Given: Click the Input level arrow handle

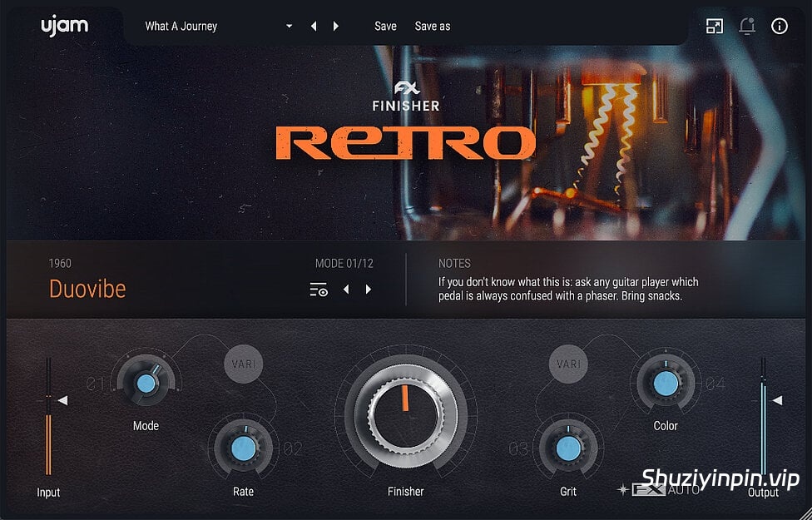Looking at the screenshot, I should coord(62,400).
